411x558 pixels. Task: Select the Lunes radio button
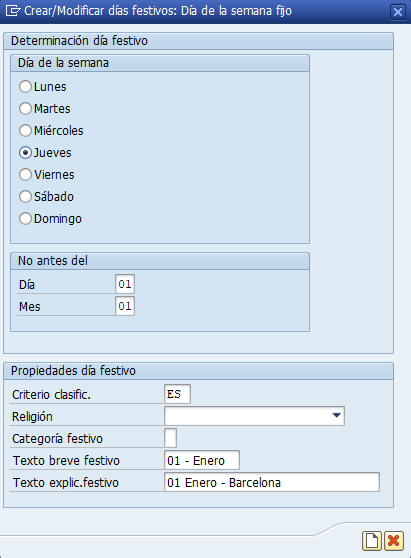(x=25, y=86)
